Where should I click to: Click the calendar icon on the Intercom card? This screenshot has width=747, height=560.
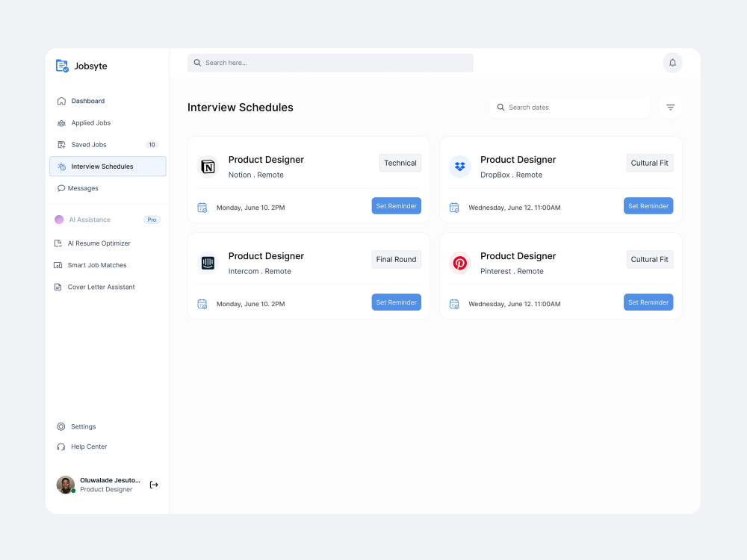[202, 304]
